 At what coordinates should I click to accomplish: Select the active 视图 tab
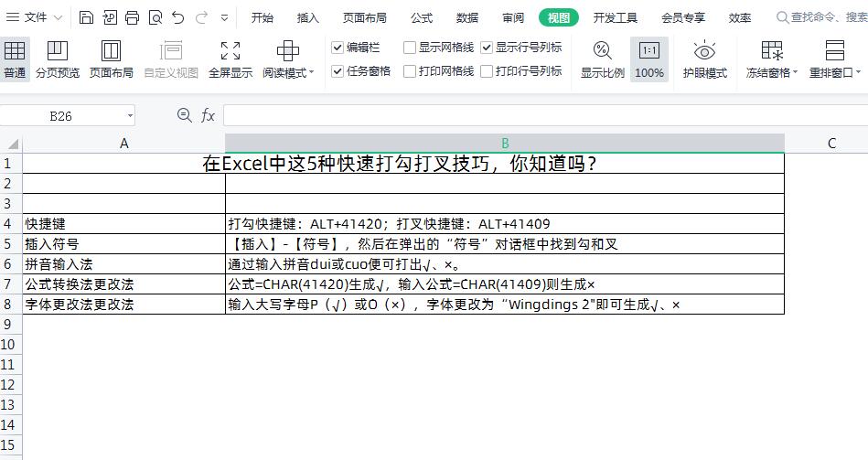(x=559, y=17)
